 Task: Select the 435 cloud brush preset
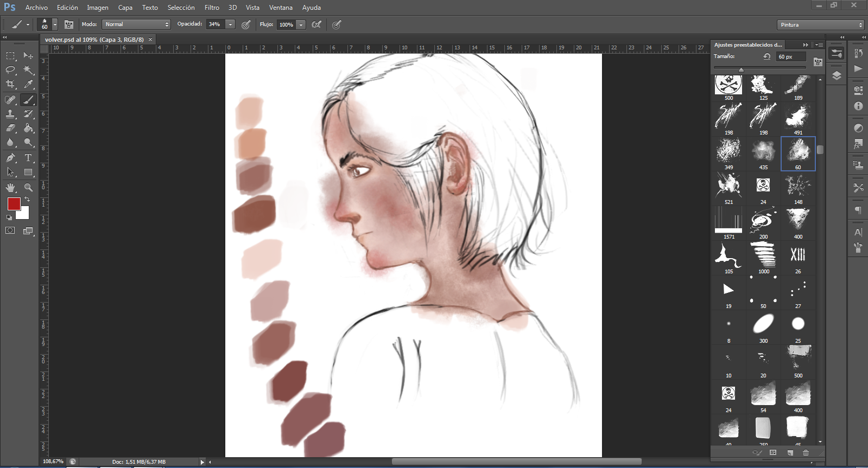click(x=763, y=153)
